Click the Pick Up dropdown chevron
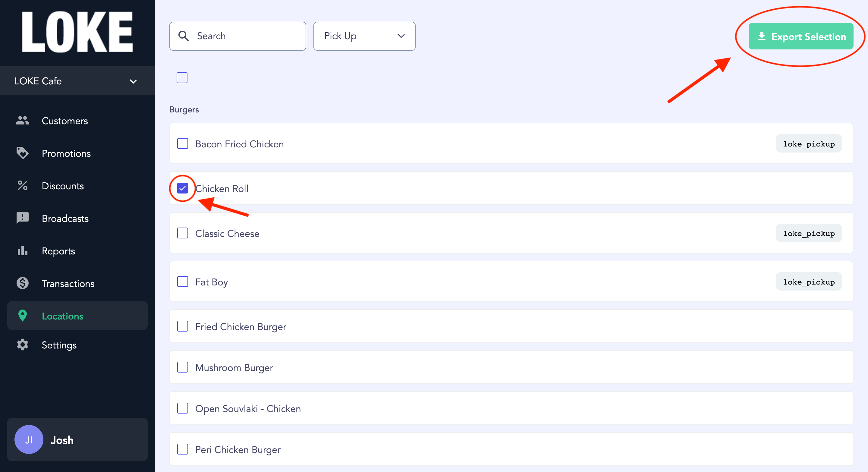This screenshot has width=868, height=472. pos(401,36)
